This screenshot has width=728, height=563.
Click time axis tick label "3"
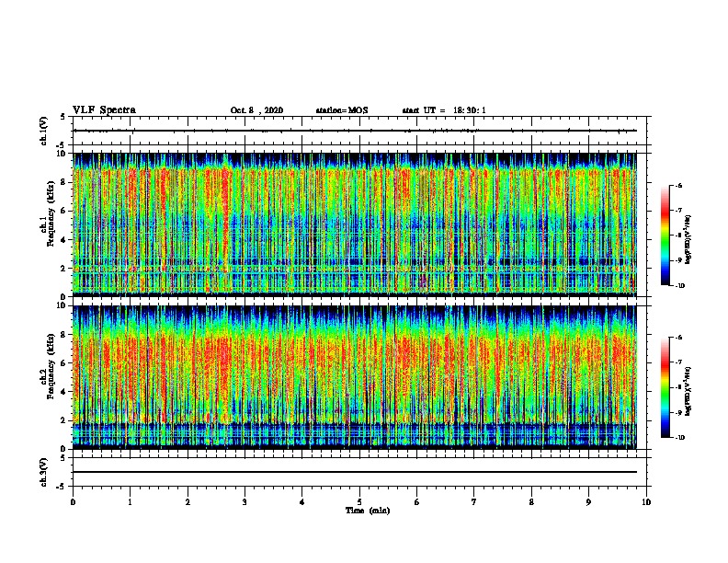(245, 502)
